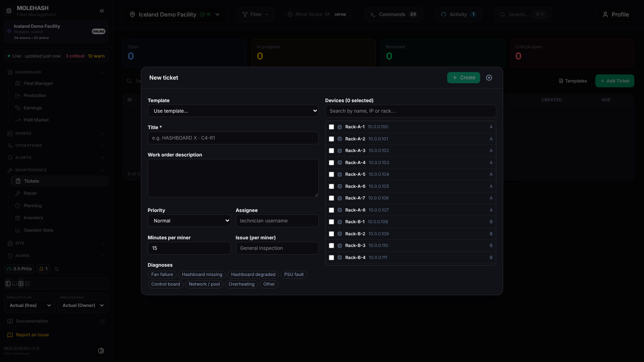Select Rack-A-7 checkbox
The image size is (644, 362).
pyautogui.click(x=332, y=198)
